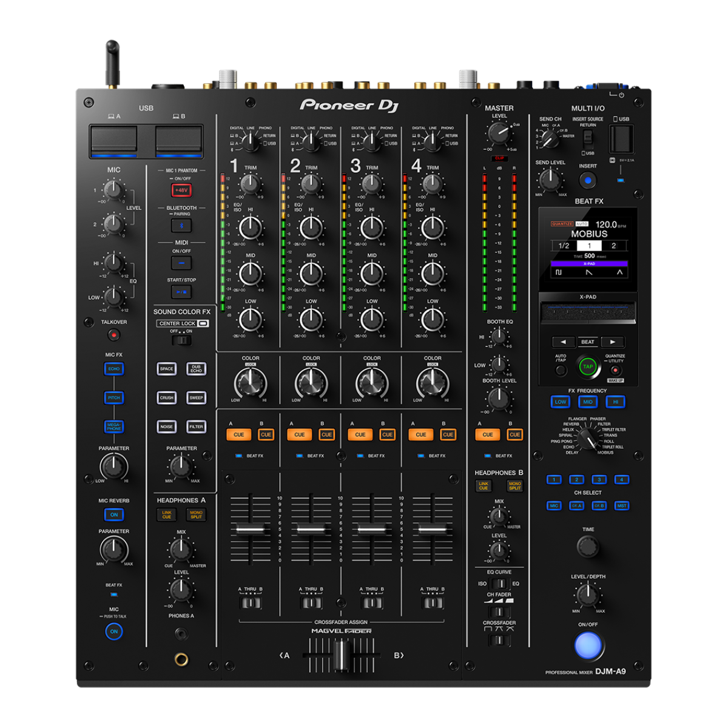Choose the DUB ECHO sound color FX
Viewport: 728px width, 728px height.
[x=196, y=369]
